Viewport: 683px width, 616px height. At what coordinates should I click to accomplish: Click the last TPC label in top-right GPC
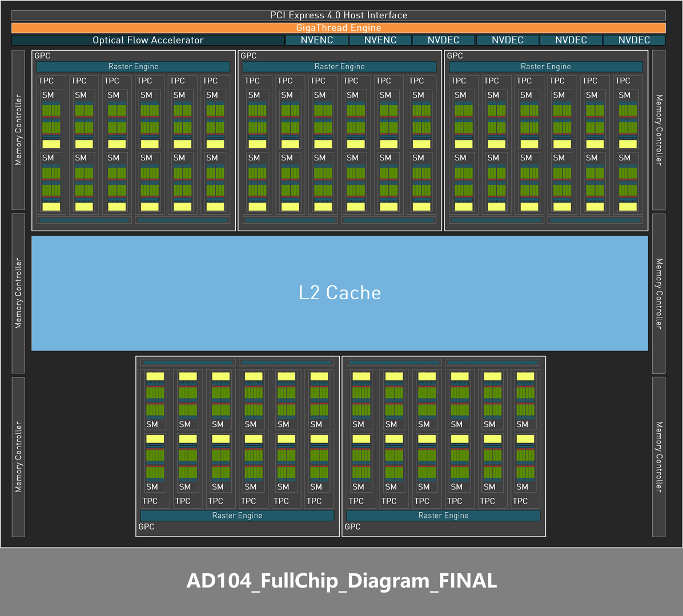[623, 81]
